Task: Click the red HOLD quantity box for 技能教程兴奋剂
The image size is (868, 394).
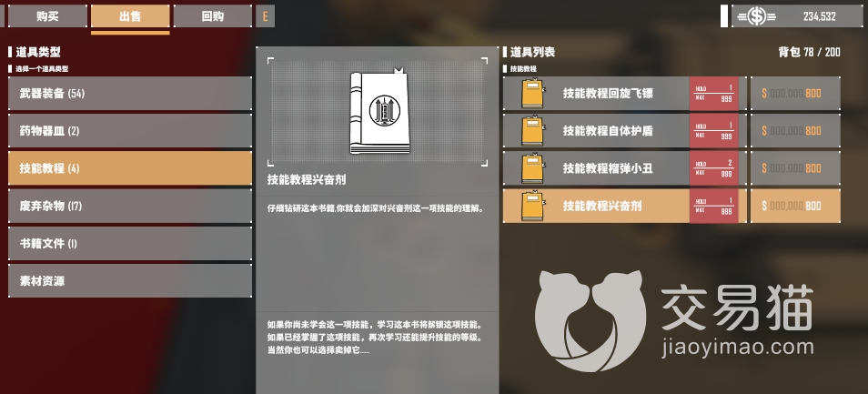Action: 714,206
